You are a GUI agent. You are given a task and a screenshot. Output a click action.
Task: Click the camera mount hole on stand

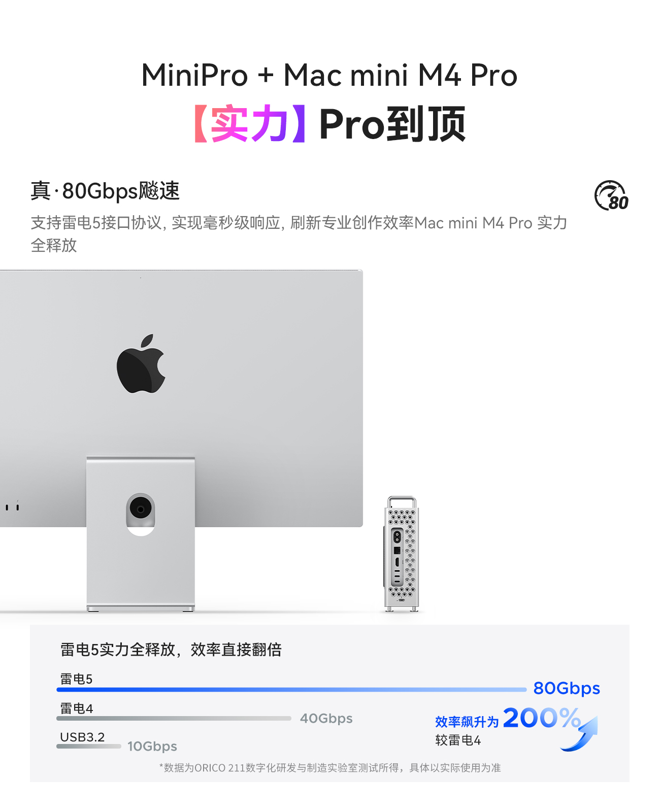pos(141,509)
